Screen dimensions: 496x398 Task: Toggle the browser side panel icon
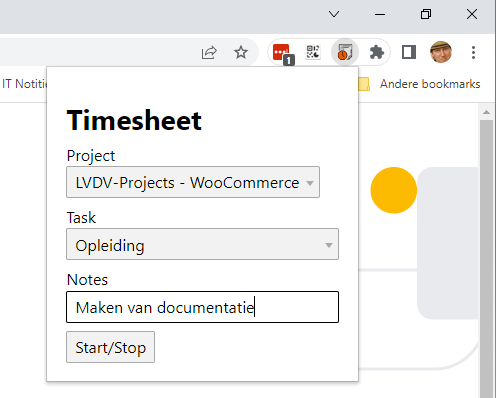click(409, 52)
